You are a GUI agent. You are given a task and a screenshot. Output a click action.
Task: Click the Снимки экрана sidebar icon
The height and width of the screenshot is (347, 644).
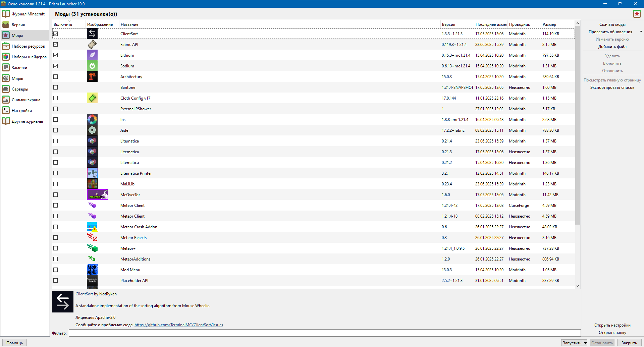[x=6, y=100]
